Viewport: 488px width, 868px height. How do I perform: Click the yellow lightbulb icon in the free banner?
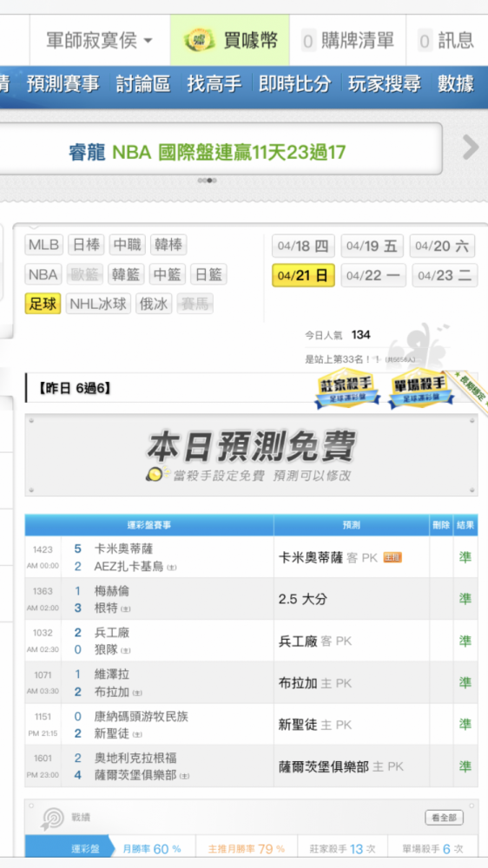pyautogui.click(x=155, y=475)
